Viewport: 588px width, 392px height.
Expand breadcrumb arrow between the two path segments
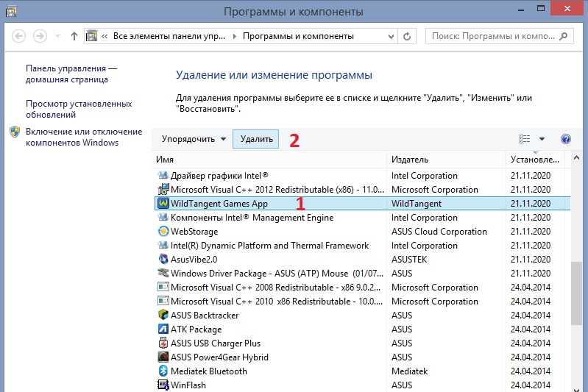coord(234,36)
